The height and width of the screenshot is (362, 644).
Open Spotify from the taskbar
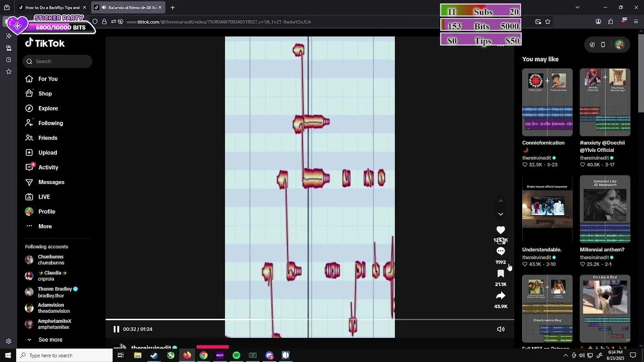tap(236, 355)
